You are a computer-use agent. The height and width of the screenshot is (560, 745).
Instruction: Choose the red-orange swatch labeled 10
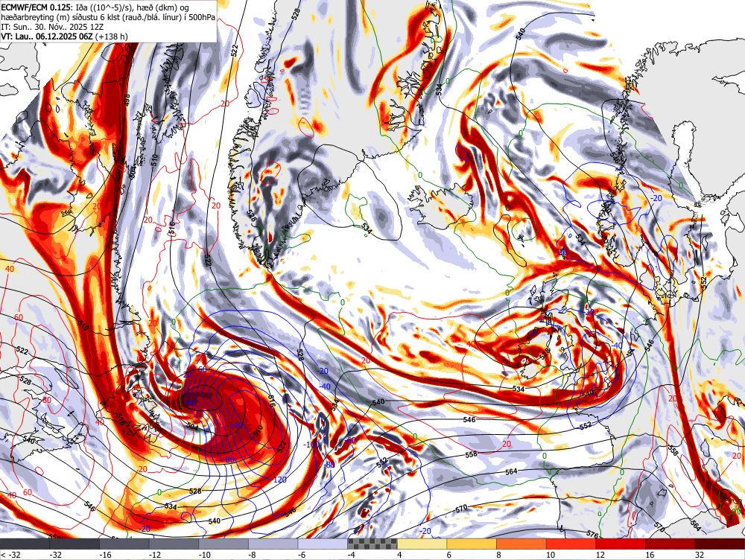tap(571, 544)
